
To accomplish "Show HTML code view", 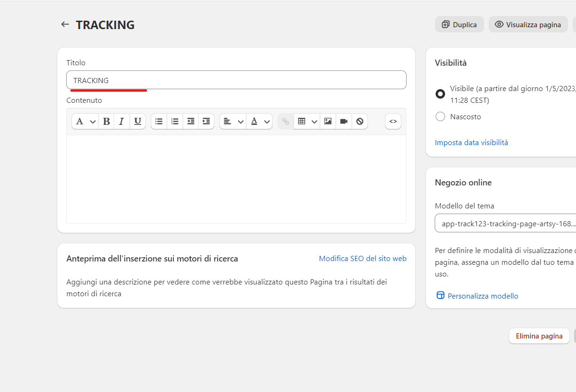I will point(393,121).
